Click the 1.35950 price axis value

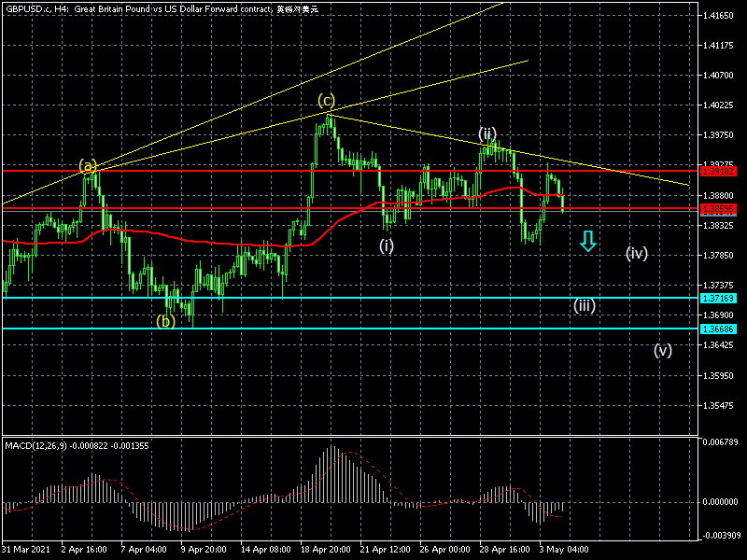[x=718, y=376]
